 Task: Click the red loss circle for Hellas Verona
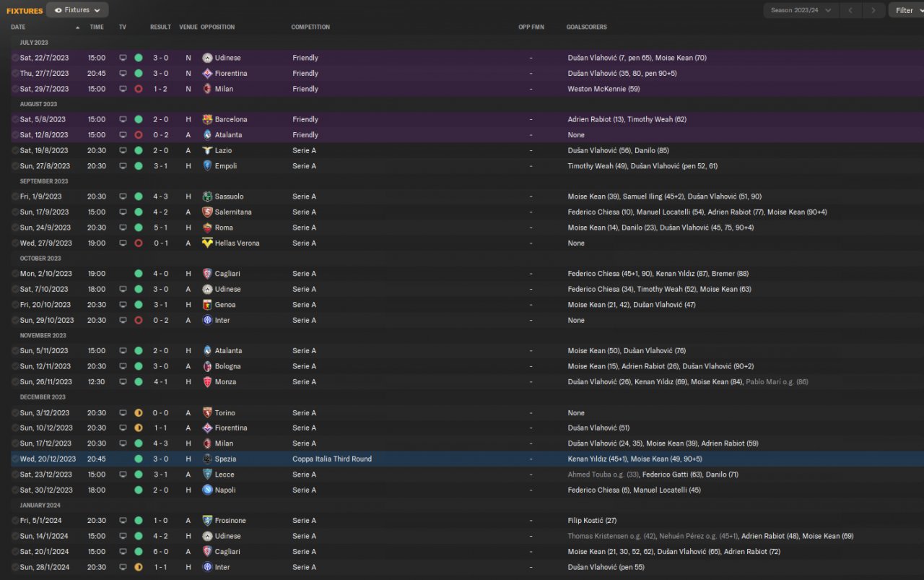point(139,243)
